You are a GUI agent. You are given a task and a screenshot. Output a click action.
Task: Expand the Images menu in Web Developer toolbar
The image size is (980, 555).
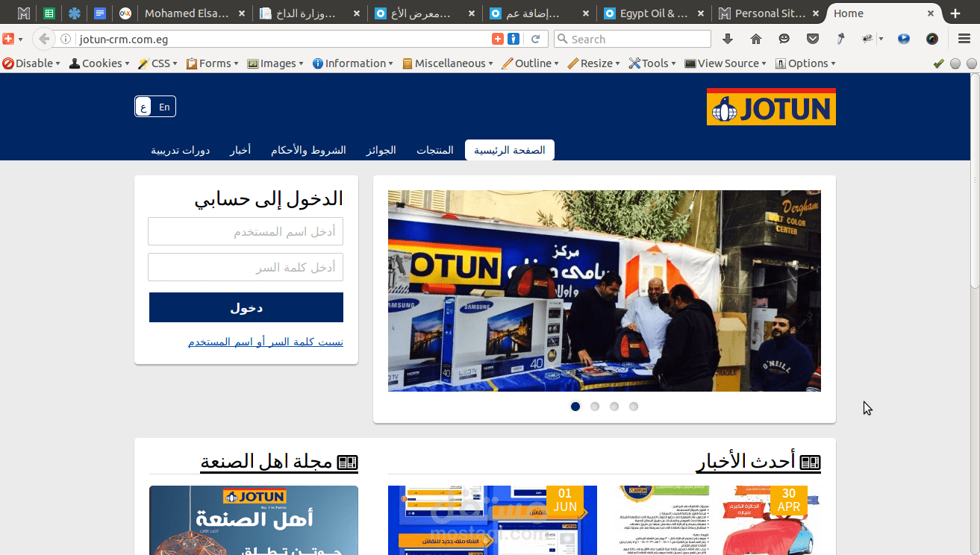pos(275,63)
